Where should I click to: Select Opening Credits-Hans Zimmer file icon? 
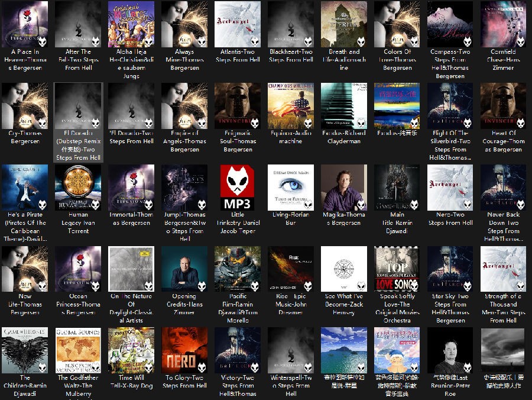point(184,269)
